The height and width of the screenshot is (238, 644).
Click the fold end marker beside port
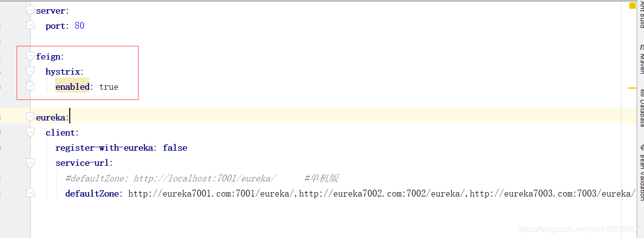(30, 26)
